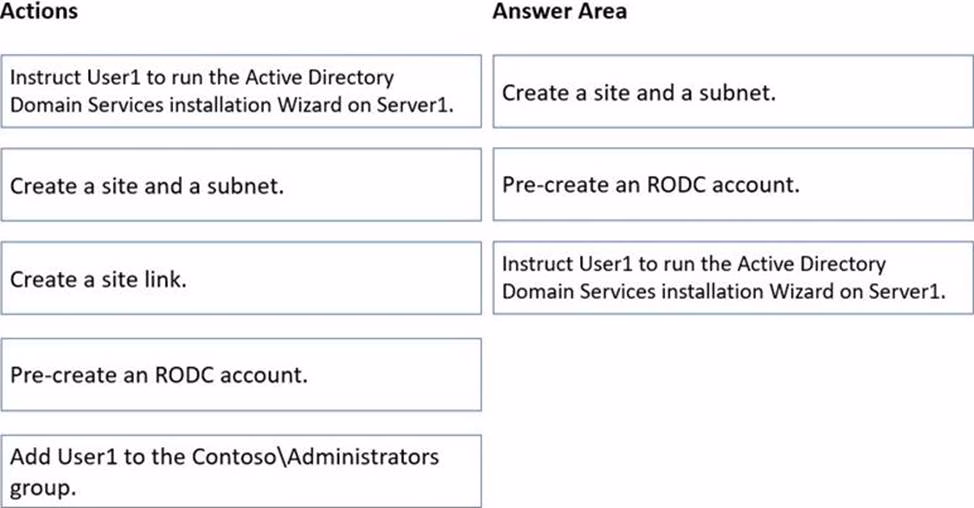The width and height of the screenshot is (974, 508).
Task: Select the fourth action under the Actions heading
Action: coord(241,375)
